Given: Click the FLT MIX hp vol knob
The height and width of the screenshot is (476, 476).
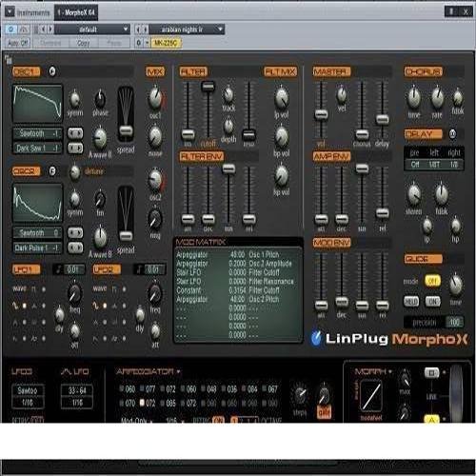Looking at the screenshot, I should coord(282,175).
